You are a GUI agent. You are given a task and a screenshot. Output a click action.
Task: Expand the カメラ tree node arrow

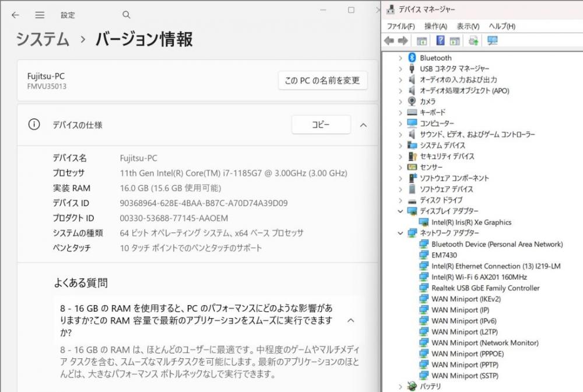pyautogui.click(x=400, y=102)
